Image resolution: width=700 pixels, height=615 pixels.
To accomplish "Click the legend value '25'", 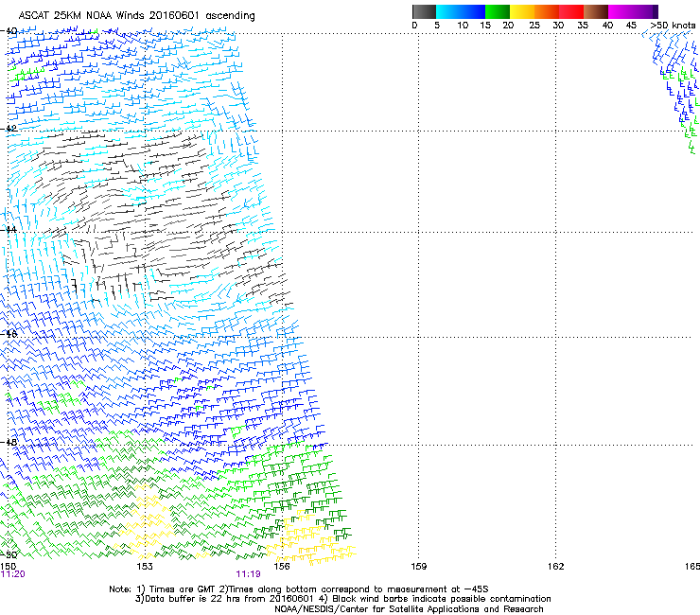I will pyautogui.click(x=534, y=26).
